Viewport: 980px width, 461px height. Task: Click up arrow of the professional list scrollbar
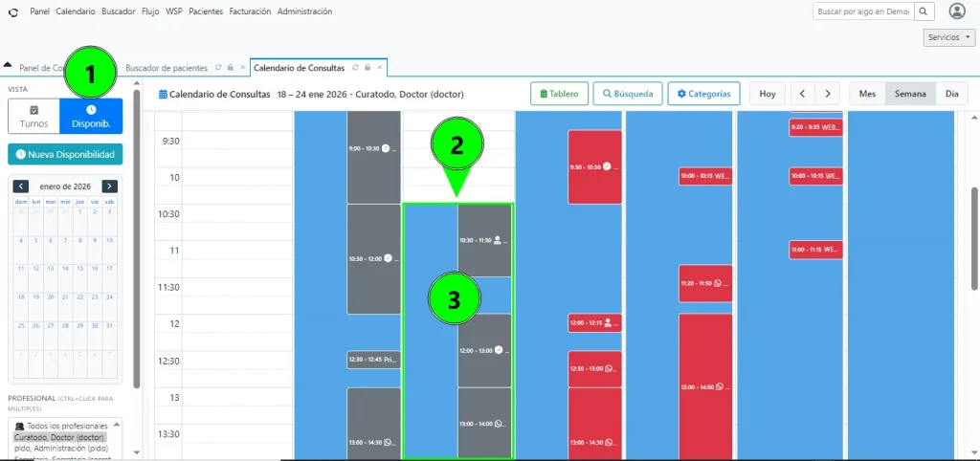116,424
